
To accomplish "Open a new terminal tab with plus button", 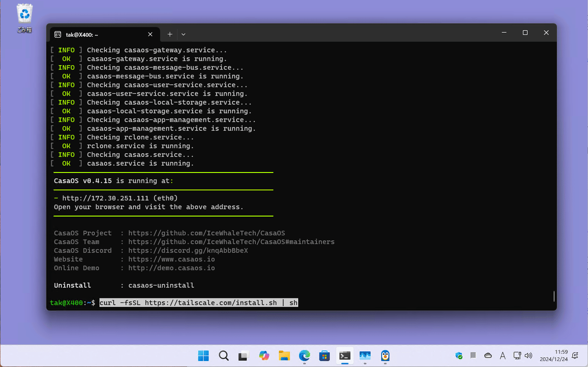I will pos(170,34).
